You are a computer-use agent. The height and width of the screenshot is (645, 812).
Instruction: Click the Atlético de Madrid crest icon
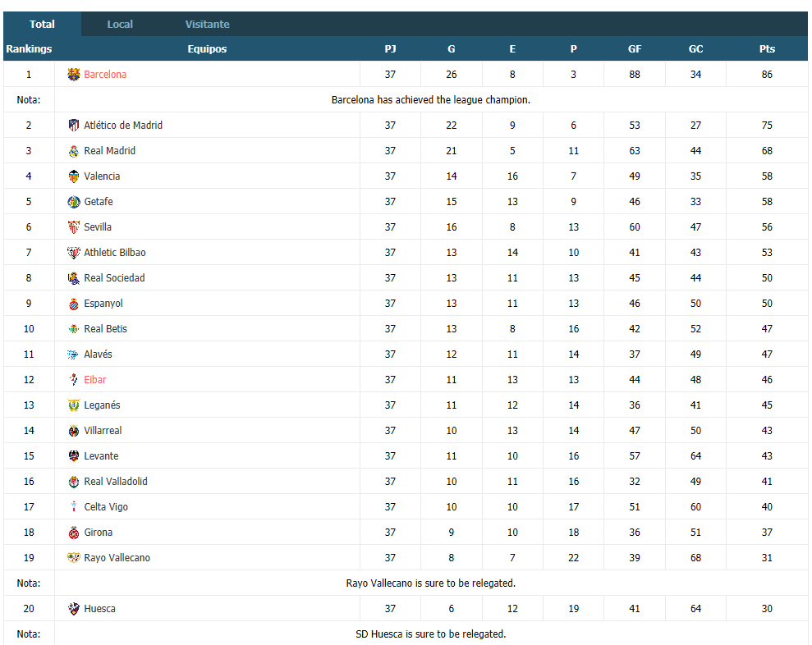click(74, 126)
